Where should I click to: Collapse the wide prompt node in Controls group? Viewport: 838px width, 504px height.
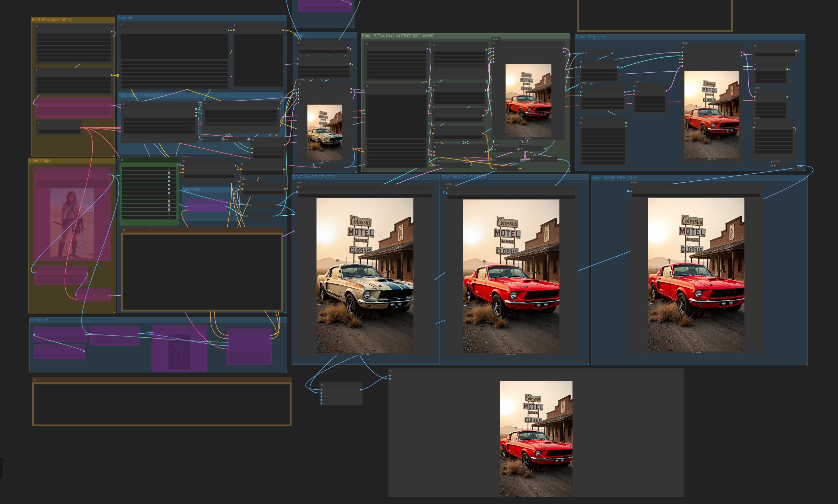point(121,26)
